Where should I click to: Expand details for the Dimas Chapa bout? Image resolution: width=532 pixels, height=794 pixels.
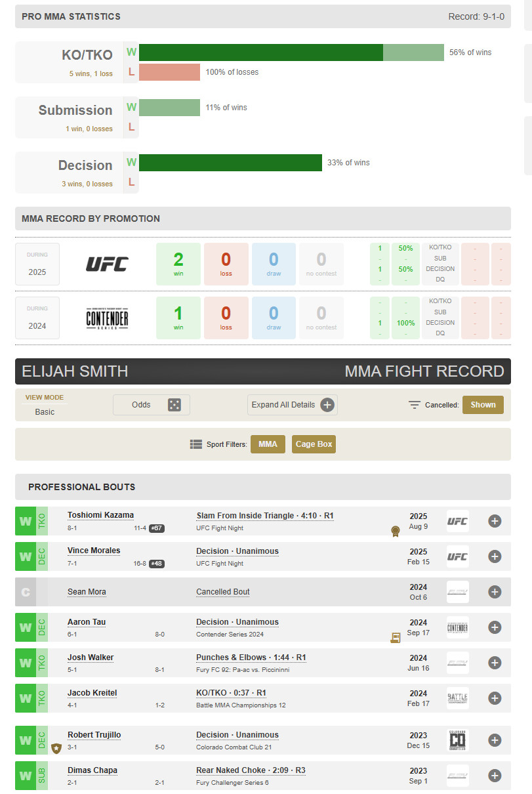click(495, 776)
